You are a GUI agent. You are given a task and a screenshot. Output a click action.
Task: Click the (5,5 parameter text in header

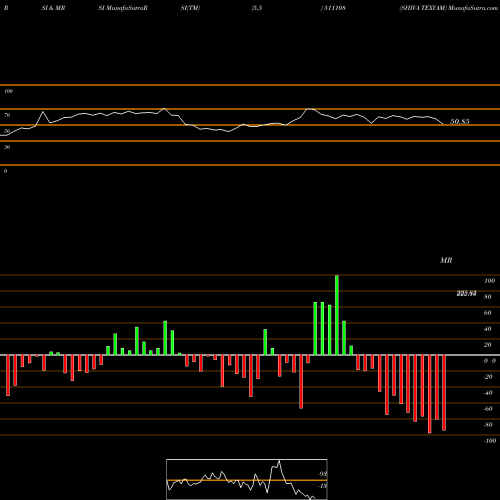pyautogui.click(x=257, y=8)
